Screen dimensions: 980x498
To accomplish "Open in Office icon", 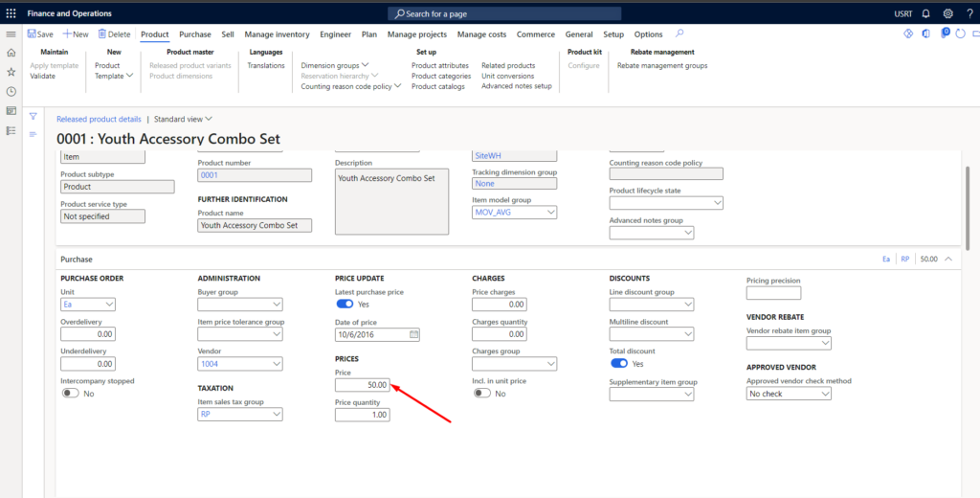I will tap(926, 34).
